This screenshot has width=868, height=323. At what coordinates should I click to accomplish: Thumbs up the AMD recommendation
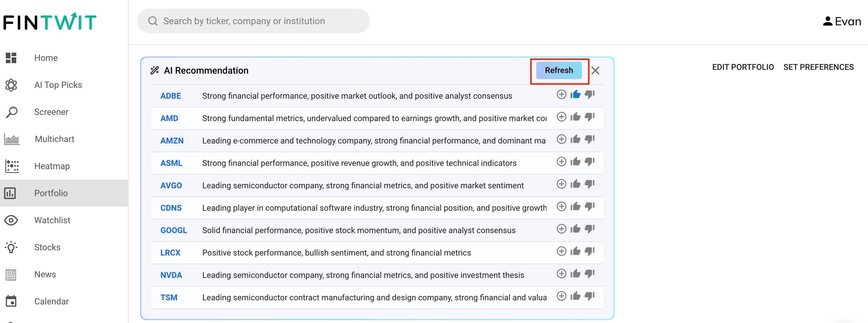(x=575, y=117)
